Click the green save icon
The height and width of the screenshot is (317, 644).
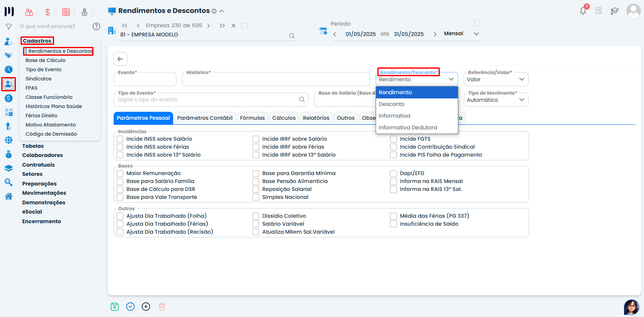pos(114,307)
